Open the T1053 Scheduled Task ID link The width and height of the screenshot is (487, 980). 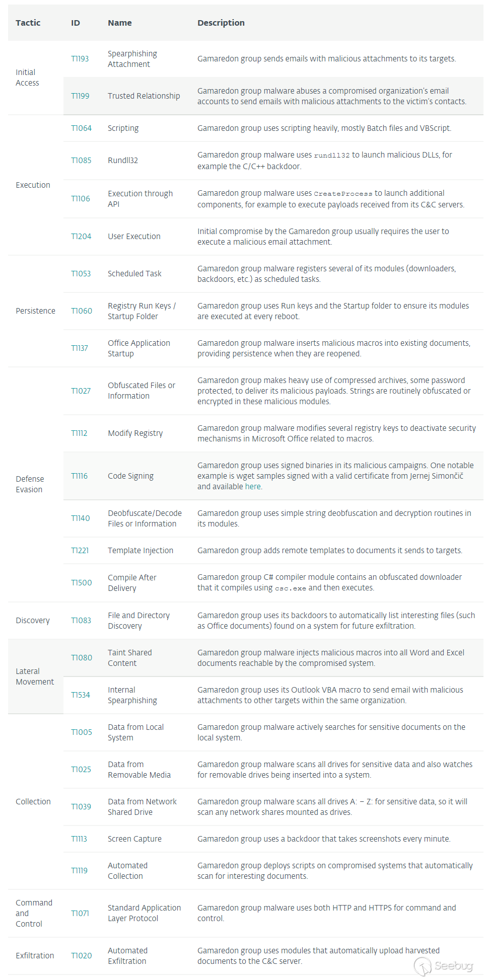[x=81, y=274]
